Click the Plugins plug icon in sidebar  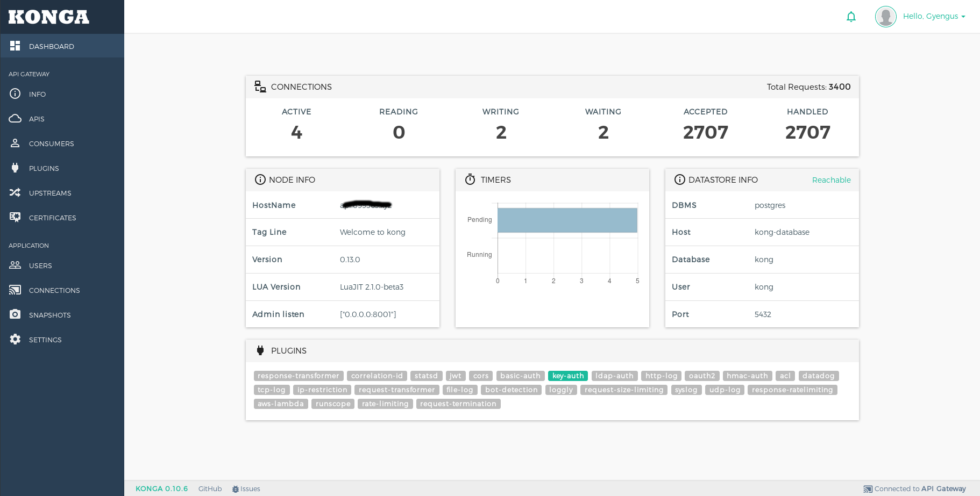15,168
